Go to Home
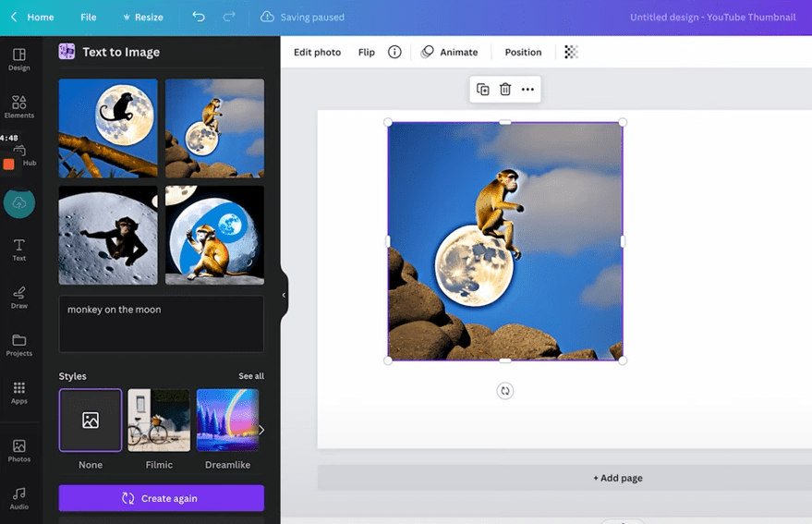 (x=41, y=17)
